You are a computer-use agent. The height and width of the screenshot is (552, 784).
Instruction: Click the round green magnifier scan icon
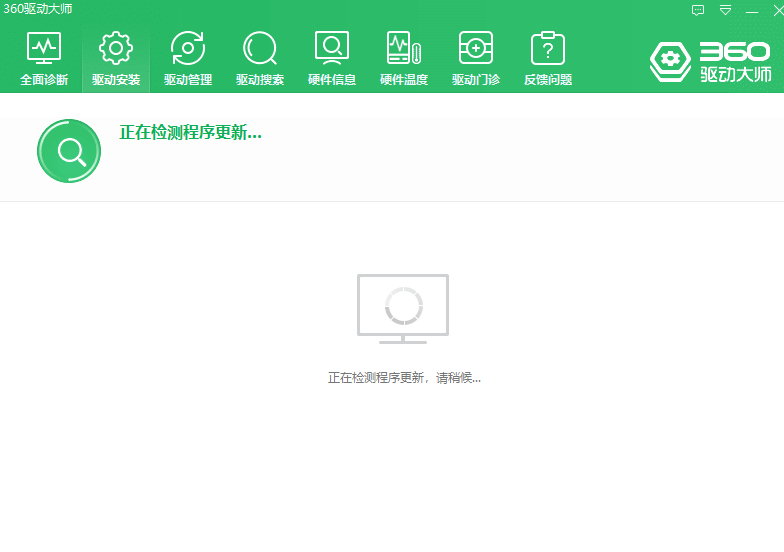(x=69, y=151)
